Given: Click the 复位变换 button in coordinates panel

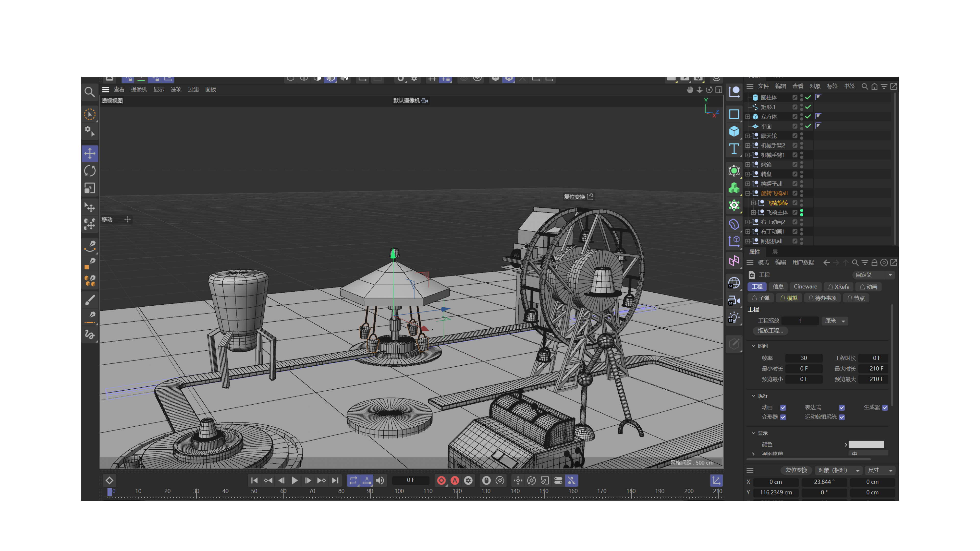Looking at the screenshot, I should [796, 470].
